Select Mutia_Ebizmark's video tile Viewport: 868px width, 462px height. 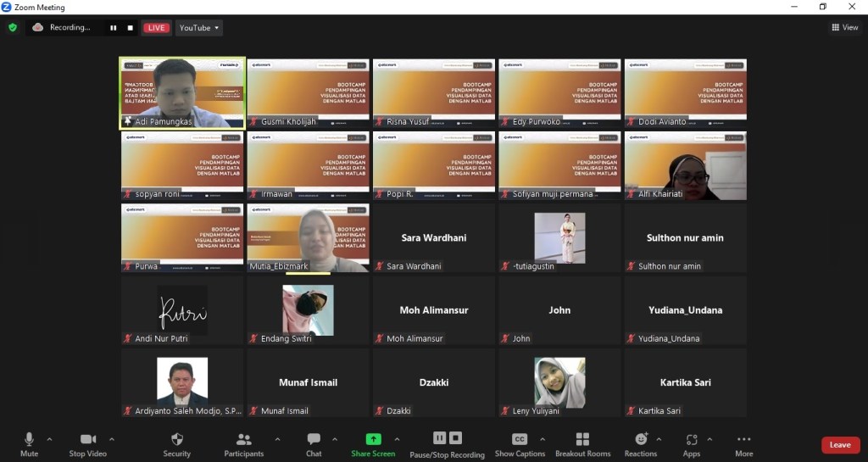(x=308, y=237)
